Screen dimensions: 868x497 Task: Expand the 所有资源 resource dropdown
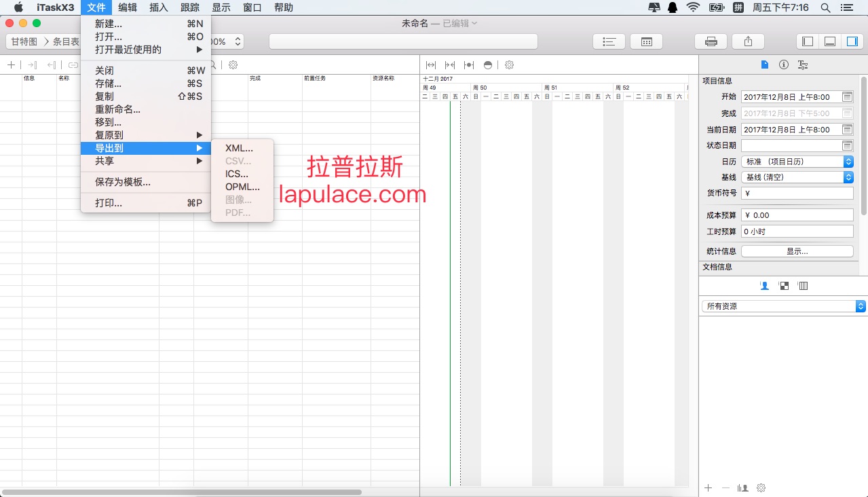pyautogui.click(x=784, y=306)
